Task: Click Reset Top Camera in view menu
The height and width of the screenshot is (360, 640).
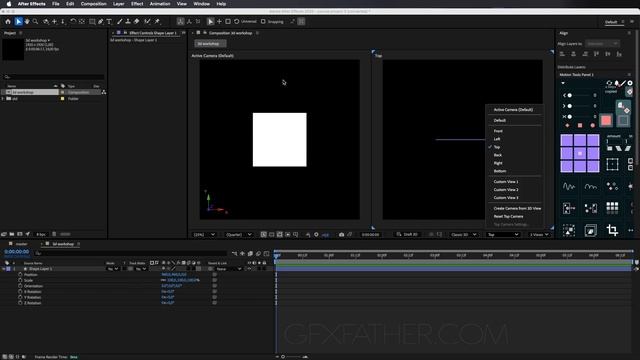Action: [508, 216]
